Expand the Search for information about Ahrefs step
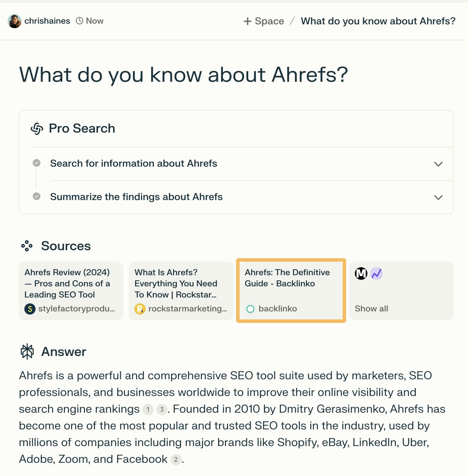This screenshot has width=468, height=476. [x=438, y=164]
